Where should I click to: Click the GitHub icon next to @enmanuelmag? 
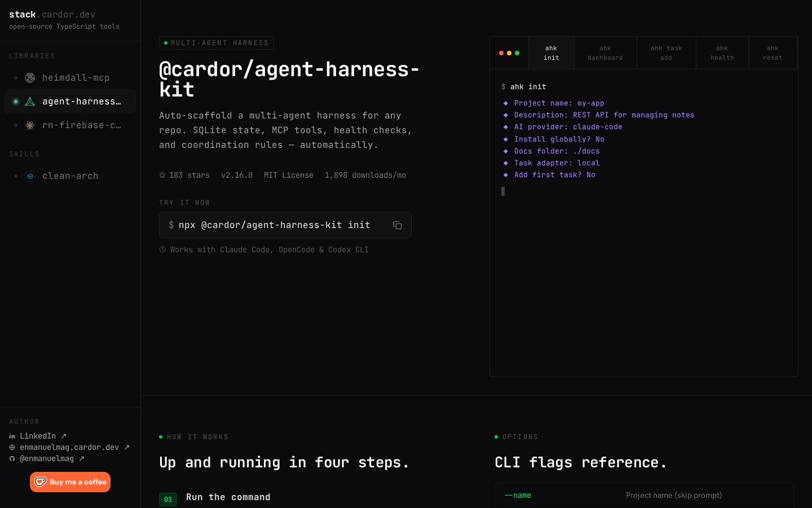[12, 458]
